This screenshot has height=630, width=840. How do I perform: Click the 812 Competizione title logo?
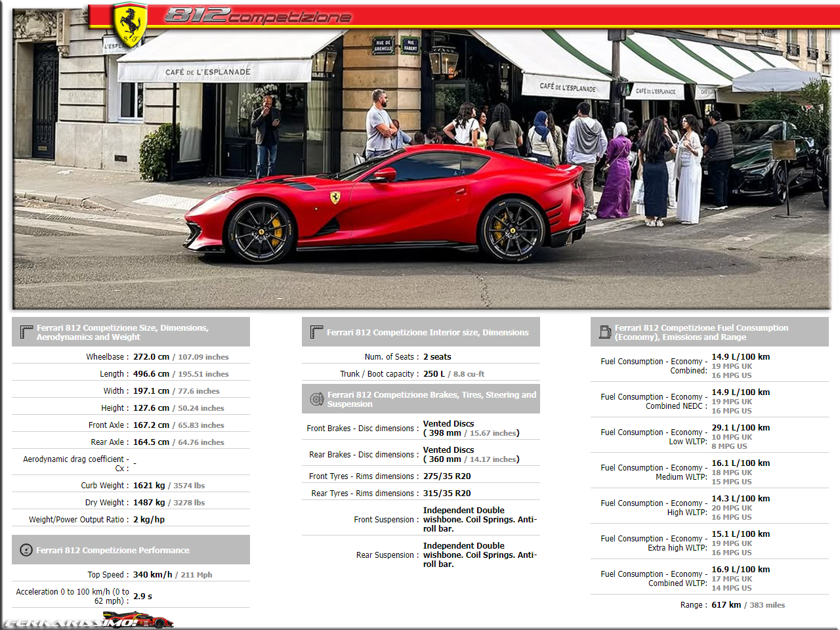257,16
